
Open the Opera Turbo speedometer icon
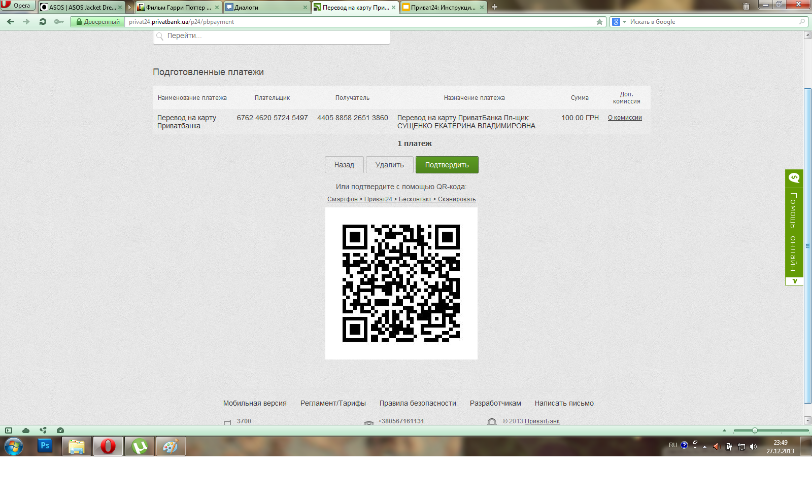click(x=60, y=430)
